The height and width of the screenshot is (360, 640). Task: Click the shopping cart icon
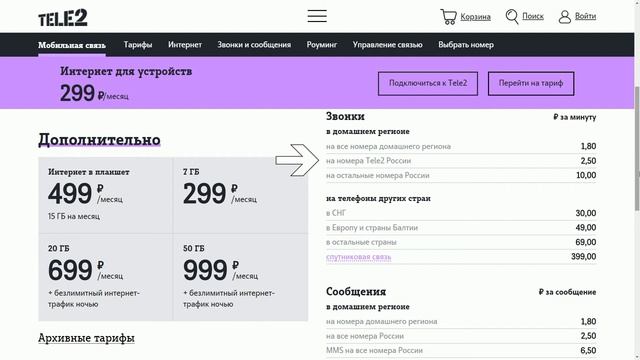coord(448,17)
